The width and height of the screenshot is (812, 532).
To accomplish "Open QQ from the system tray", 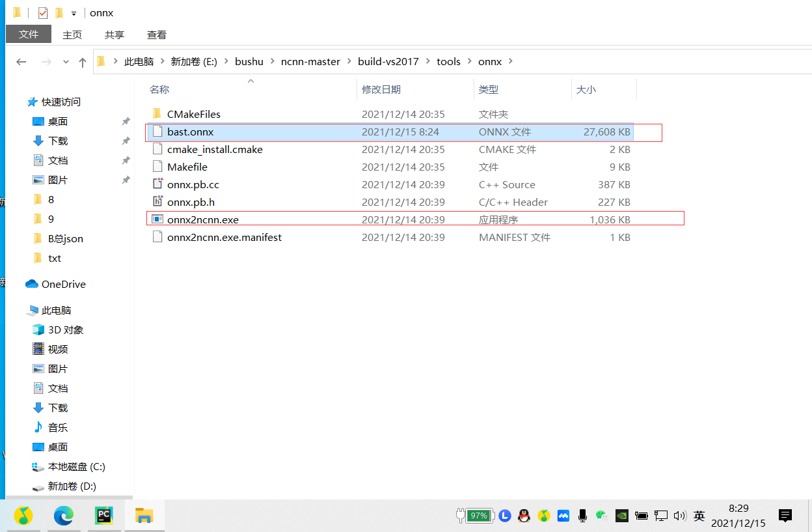I will (x=524, y=515).
